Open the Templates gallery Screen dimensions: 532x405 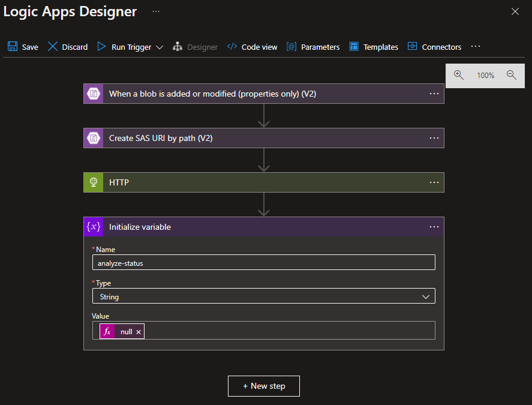click(x=373, y=47)
